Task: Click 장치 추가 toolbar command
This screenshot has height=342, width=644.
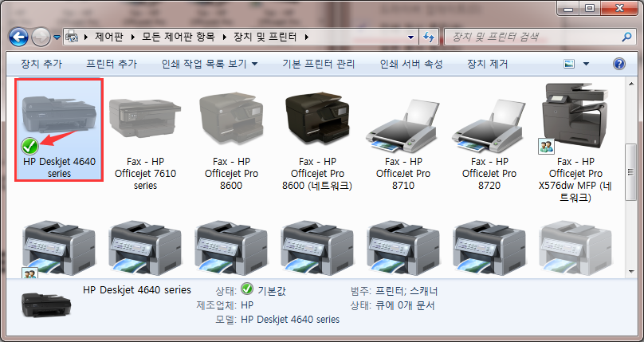Action: [x=41, y=64]
